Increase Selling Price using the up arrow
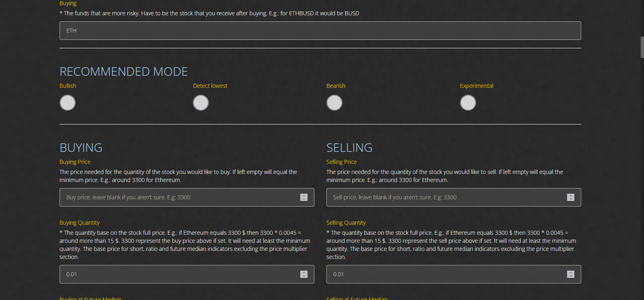This screenshot has width=644, height=300. point(571,196)
